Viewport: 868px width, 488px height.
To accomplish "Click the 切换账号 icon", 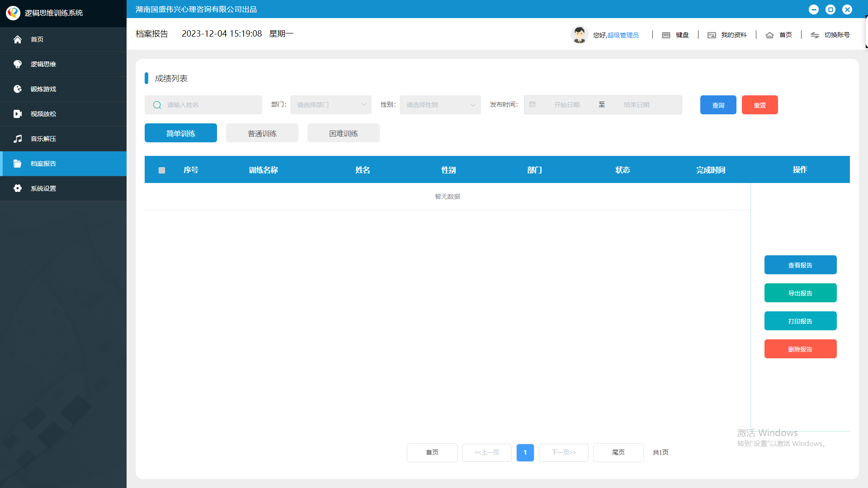I will (815, 35).
